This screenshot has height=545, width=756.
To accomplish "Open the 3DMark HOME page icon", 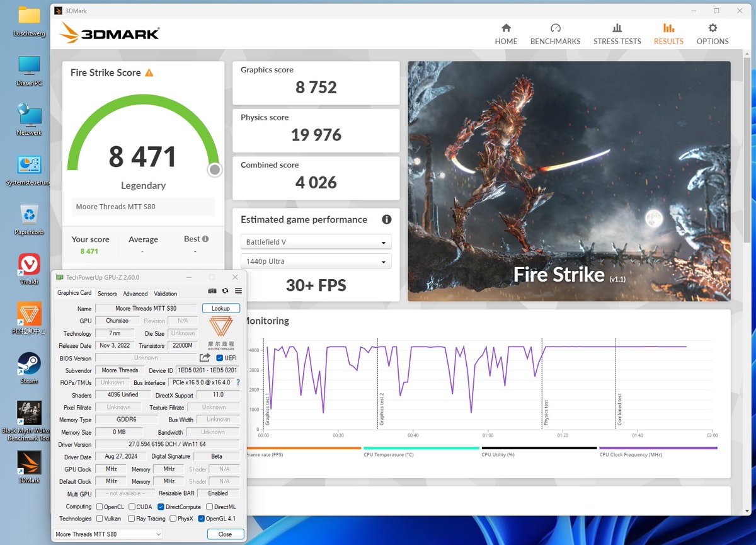I will 506,28.
